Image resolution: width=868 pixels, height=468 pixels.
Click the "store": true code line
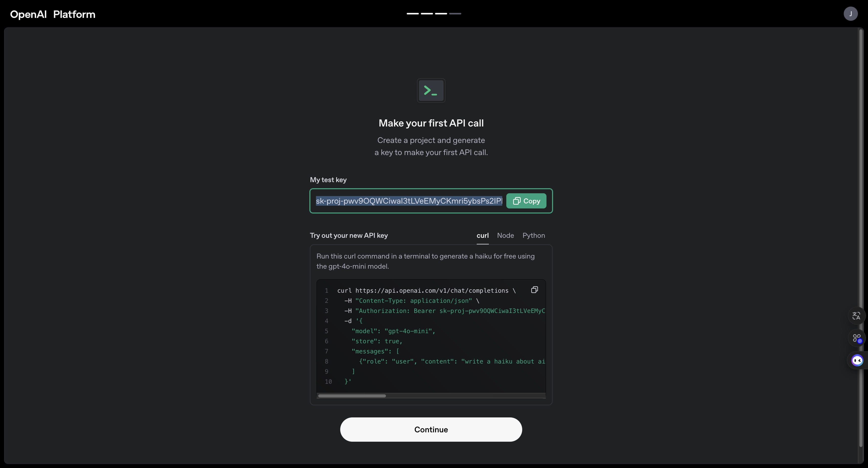pyautogui.click(x=377, y=341)
